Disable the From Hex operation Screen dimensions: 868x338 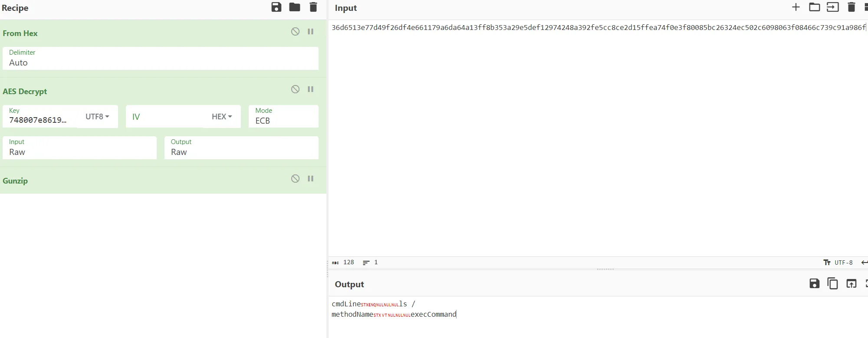click(x=295, y=32)
